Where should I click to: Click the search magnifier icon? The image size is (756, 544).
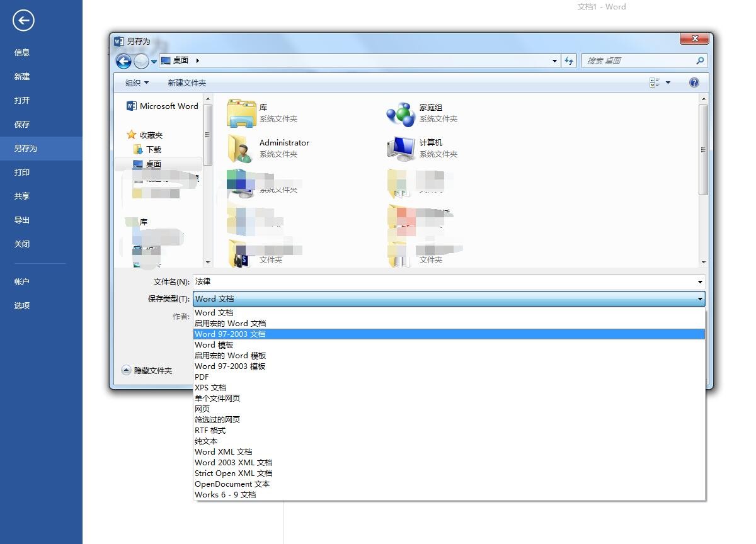700,61
